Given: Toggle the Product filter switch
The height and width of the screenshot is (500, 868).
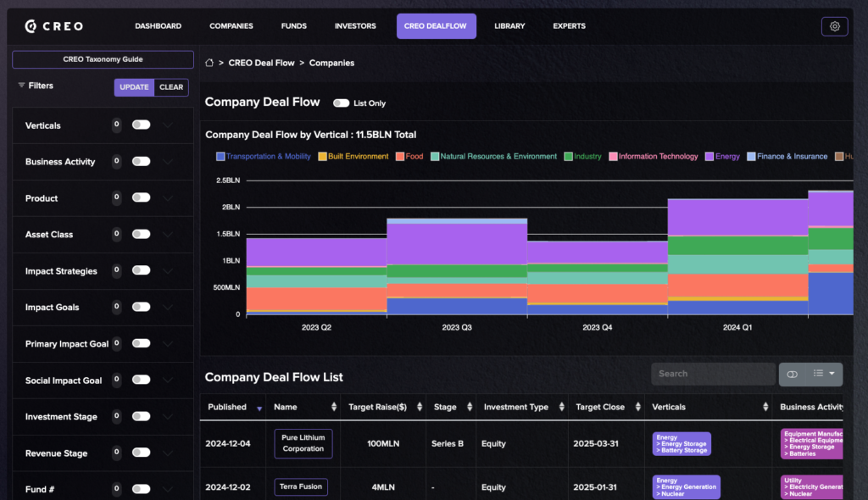Looking at the screenshot, I should [x=142, y=197].
